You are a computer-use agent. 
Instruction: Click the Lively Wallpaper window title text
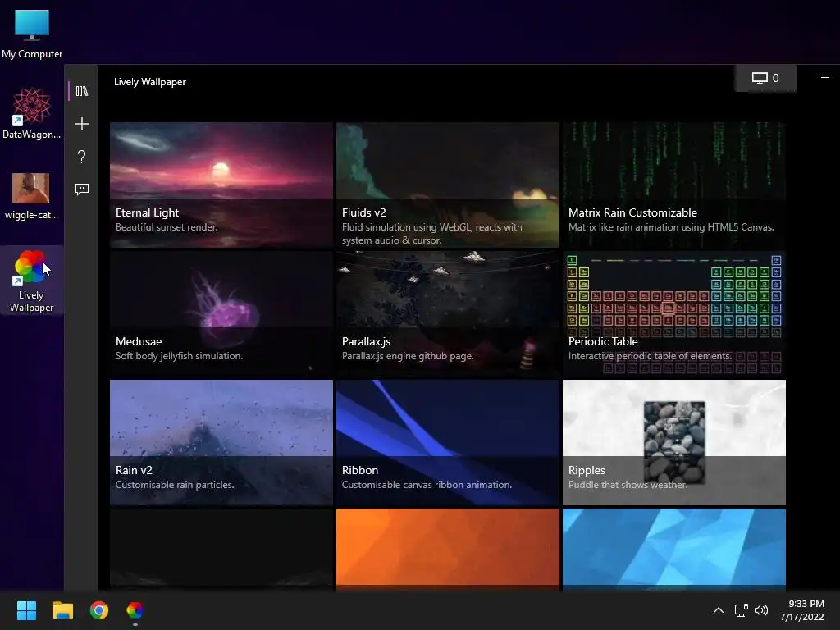click(x=150, y=82)
